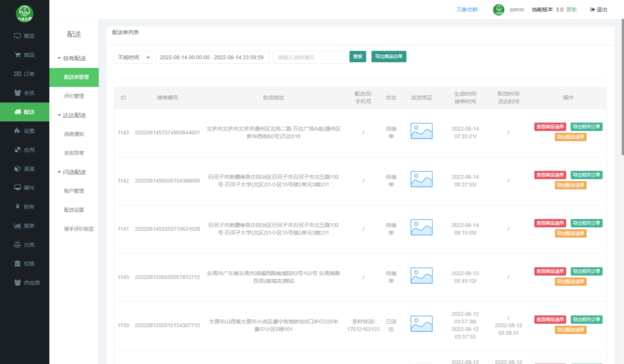The image size is (624, 364).
Task: Click the 设置 puzzle icon
Action: [x=17, y=131]
